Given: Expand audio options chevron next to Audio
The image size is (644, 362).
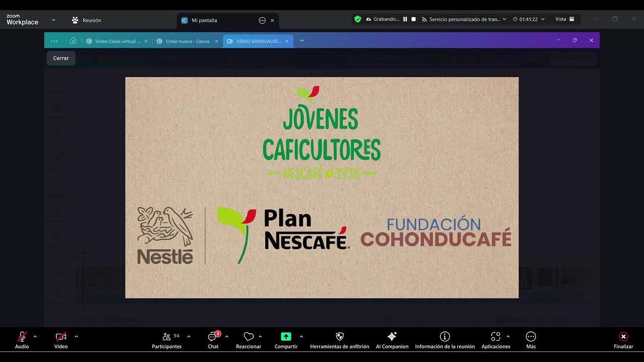Looking at the screenshot, I should click(x=35, y=336).
